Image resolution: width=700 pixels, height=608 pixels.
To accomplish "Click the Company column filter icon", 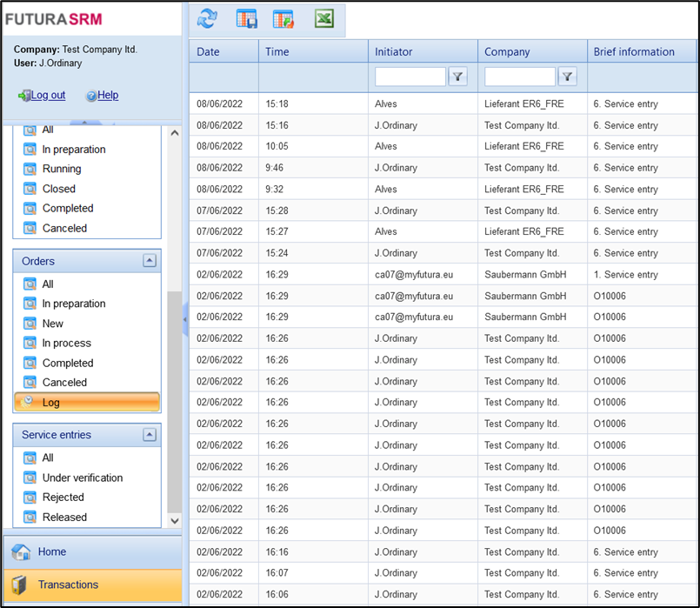I will pos(567,77).
